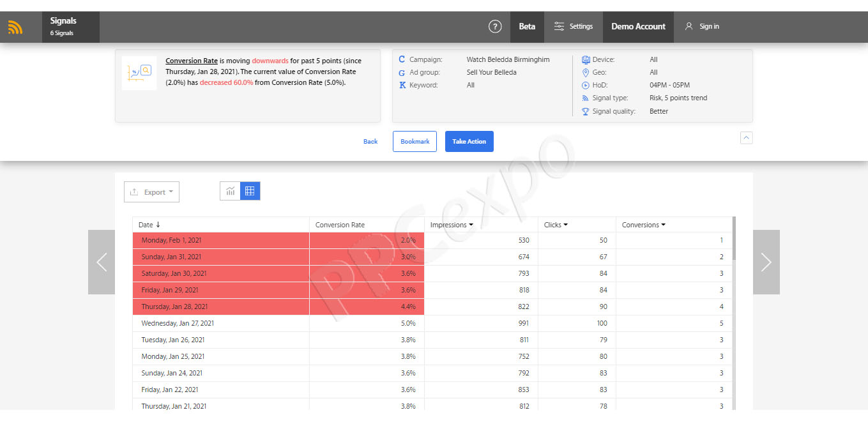Go to previous signal with left arrow

(x=102, y=262)
